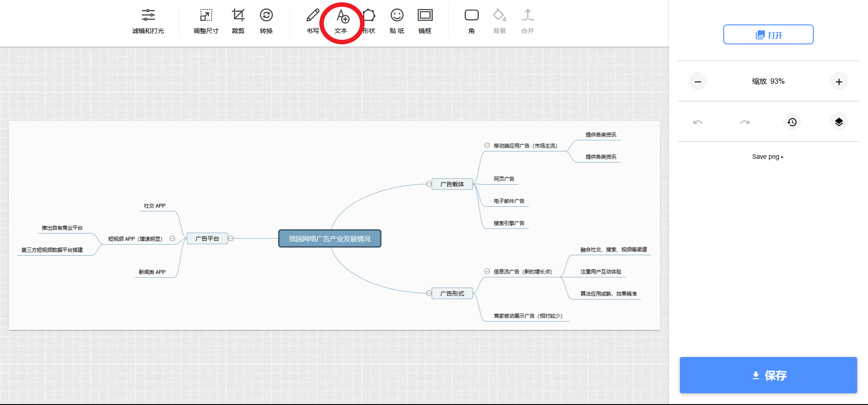
Task: Open the history clock icon
Action: coord(792,122)
